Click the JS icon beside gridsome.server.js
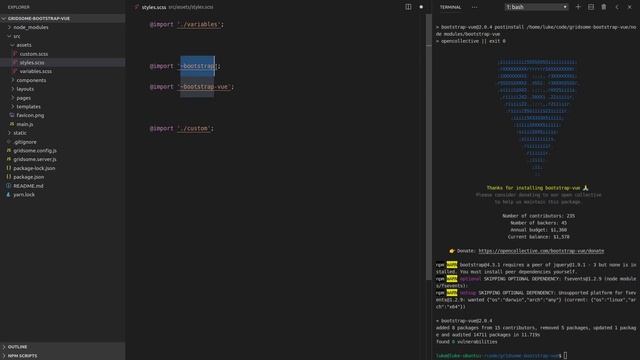640x360 pixels. (x=9, y=160)
